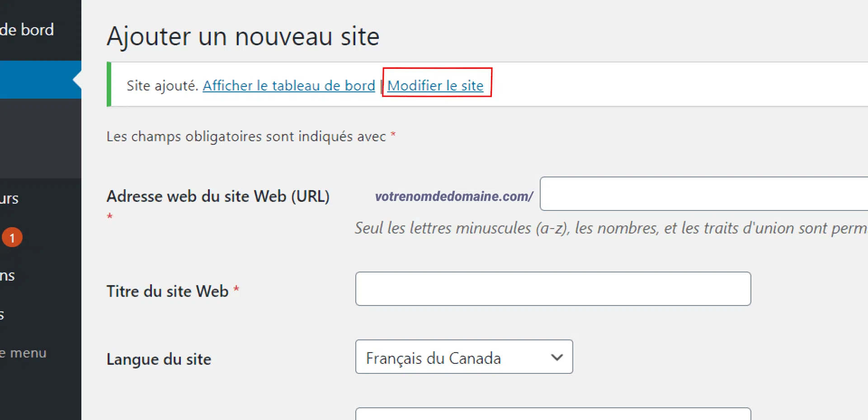
Task: Collapse the sidebar via 'e menu' item
Action: tap(24, 353)
